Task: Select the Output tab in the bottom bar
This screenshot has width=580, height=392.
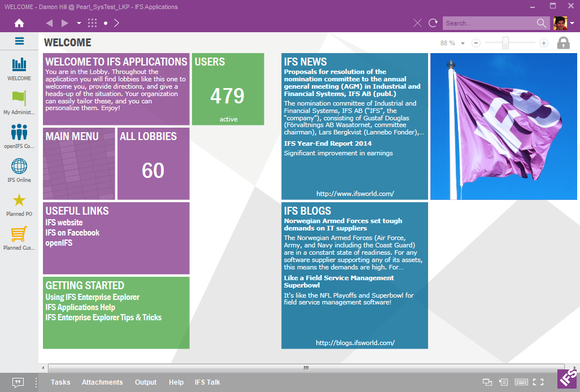Action: pyautogui.click(x=146, y=382)
